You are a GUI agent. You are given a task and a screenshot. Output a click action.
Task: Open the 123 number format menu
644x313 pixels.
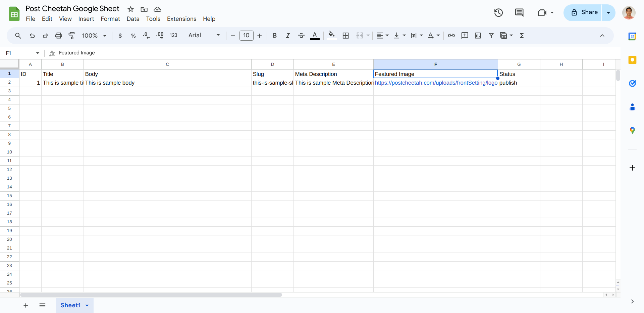coord(173,35)
